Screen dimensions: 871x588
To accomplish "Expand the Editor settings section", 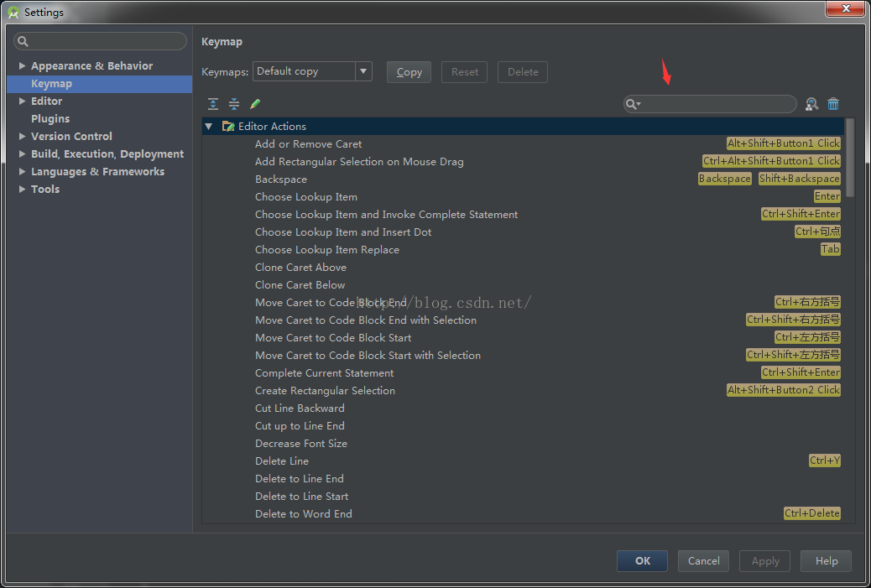I will pos(22,101).
